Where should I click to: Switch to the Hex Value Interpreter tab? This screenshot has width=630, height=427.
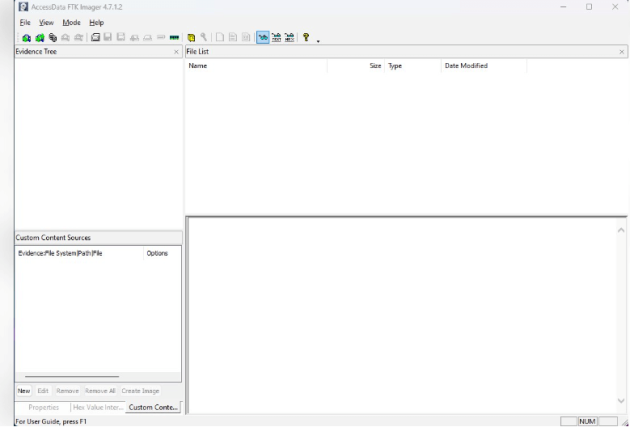tap(98, 407)
